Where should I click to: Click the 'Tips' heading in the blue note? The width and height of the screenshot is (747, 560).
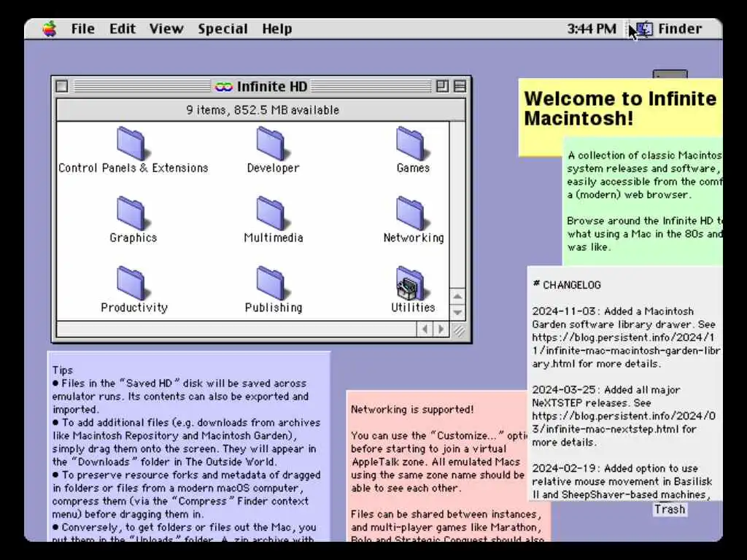coord(63,370)
